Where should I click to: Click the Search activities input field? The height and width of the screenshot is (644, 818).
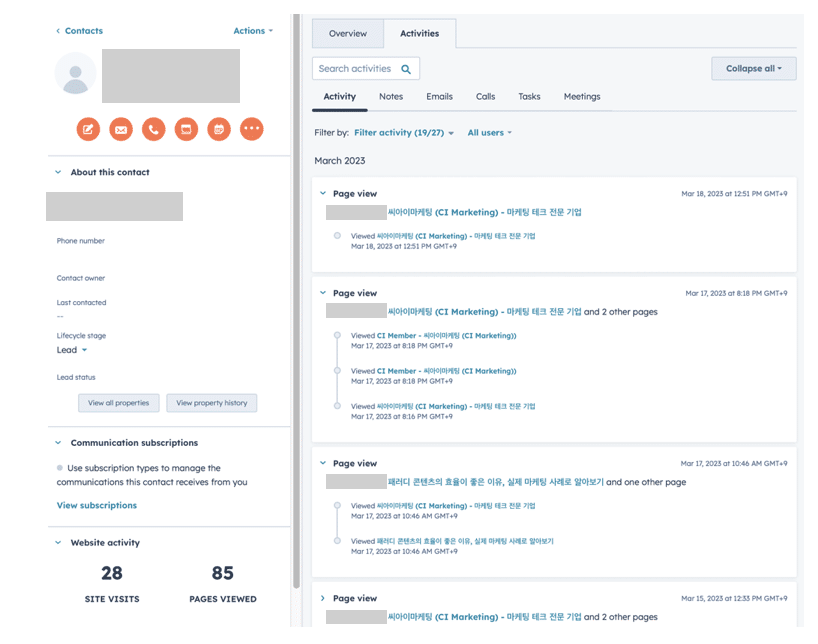[366, 68]
